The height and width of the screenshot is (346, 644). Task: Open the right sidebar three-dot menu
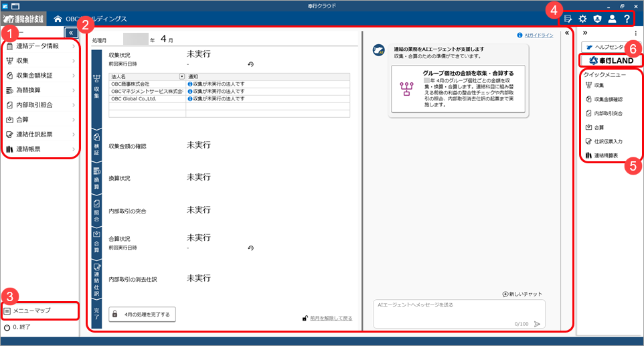[x=636, y=33]
